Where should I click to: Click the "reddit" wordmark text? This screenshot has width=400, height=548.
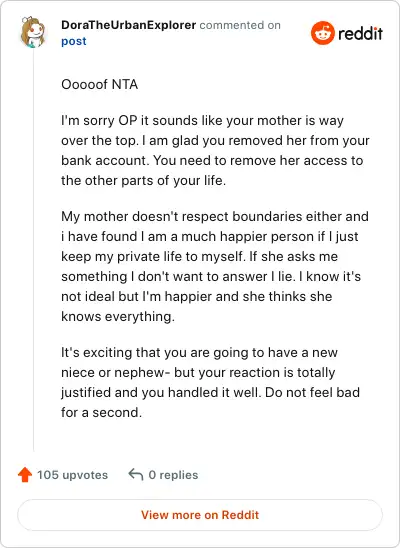[360, 34]
